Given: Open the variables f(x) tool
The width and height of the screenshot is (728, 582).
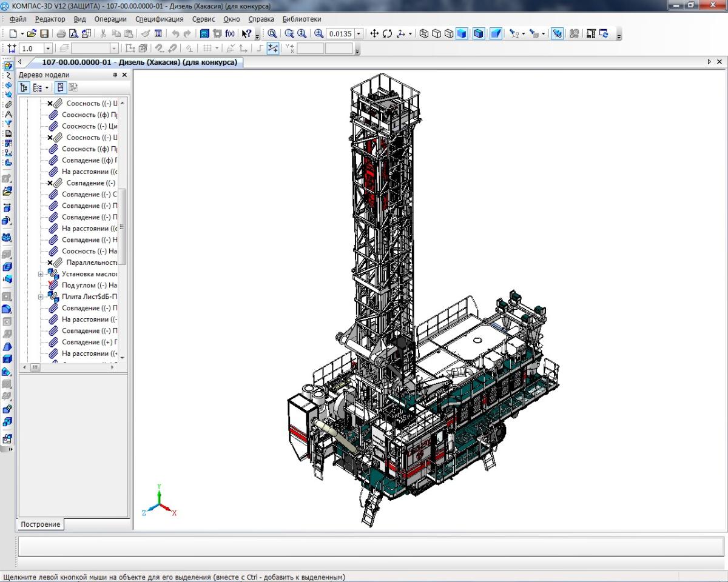Looking at the screenshot, I should coord(230,34).
